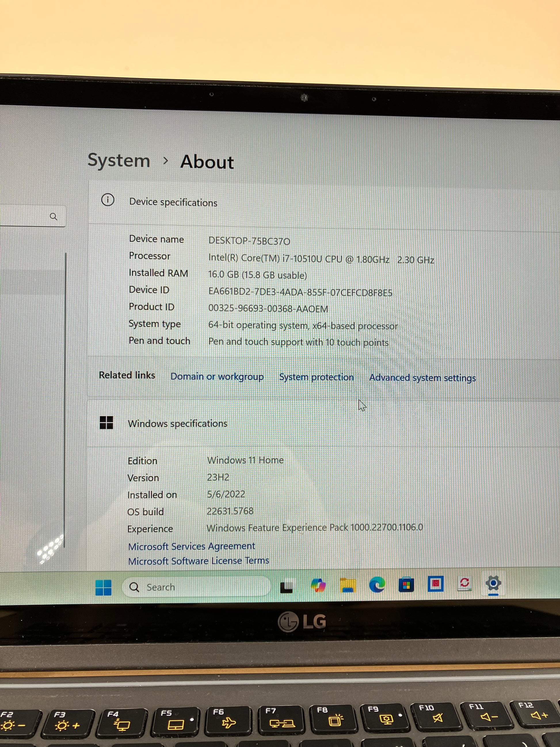Click the Settings gear taskbar icon
This screenshot has width=560, height=747.
[493, 583]
